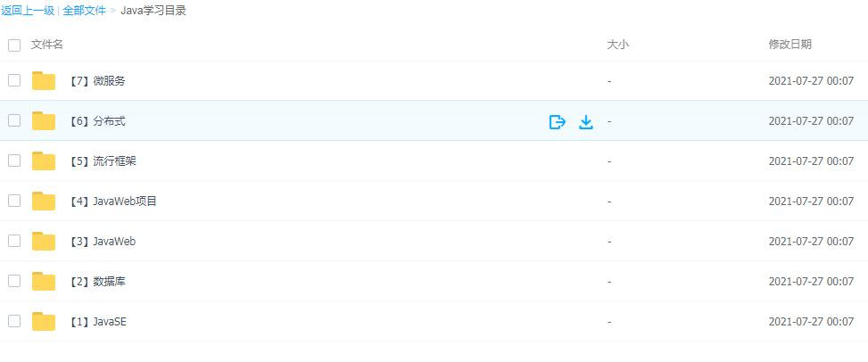
Task: Click the folder icon for 【3】JavaWeb
Action: pyautogui.click(x=44, y=242)
